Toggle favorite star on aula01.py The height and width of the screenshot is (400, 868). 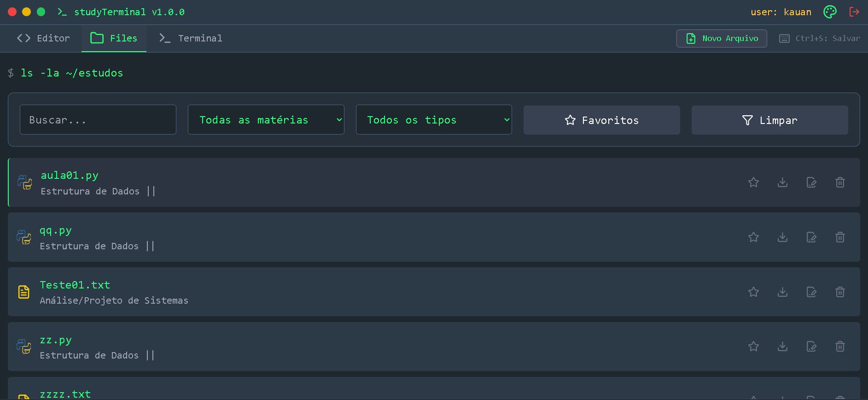753,182
